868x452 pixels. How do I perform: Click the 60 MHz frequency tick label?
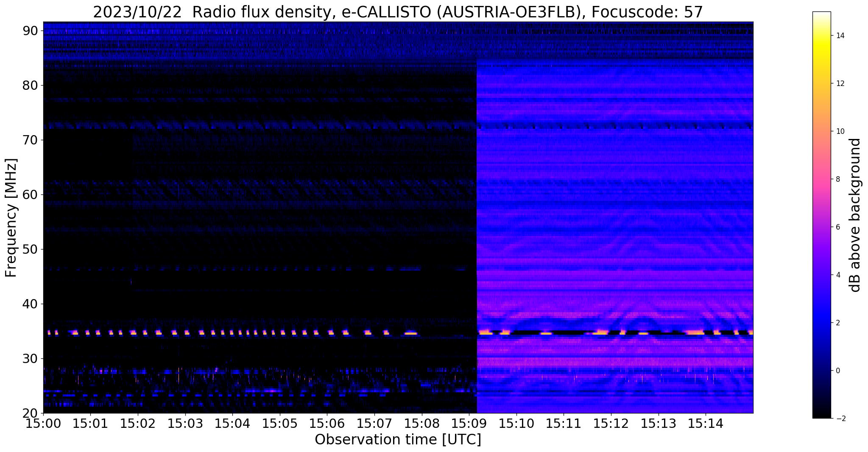point(30,194)
